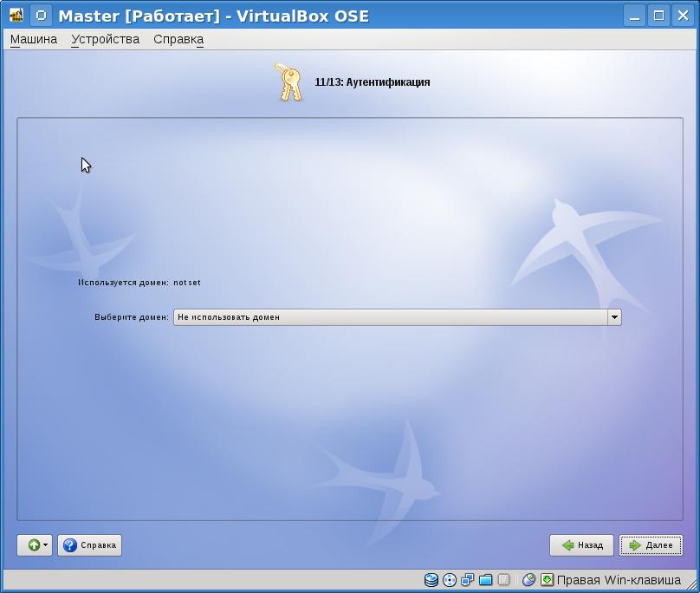Click the grayed-out virtualization status indicator

[x=503, y=580]
